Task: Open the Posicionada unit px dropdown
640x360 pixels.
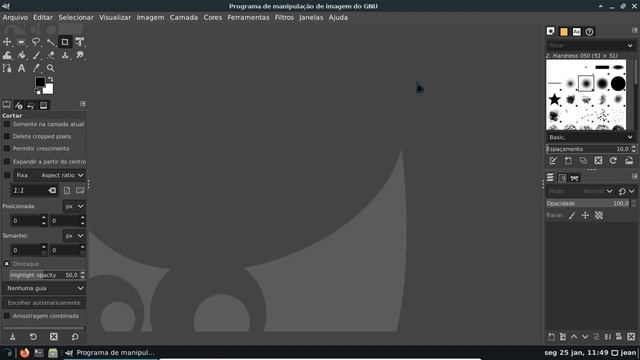Action: [x=74, y=207]
